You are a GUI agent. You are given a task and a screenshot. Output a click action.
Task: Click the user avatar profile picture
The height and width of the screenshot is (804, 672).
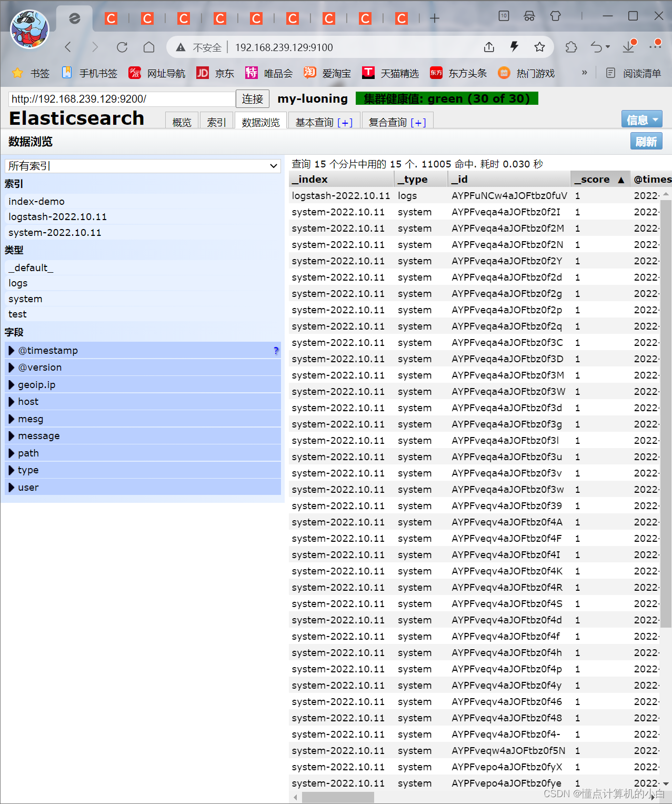pos(29,29)
